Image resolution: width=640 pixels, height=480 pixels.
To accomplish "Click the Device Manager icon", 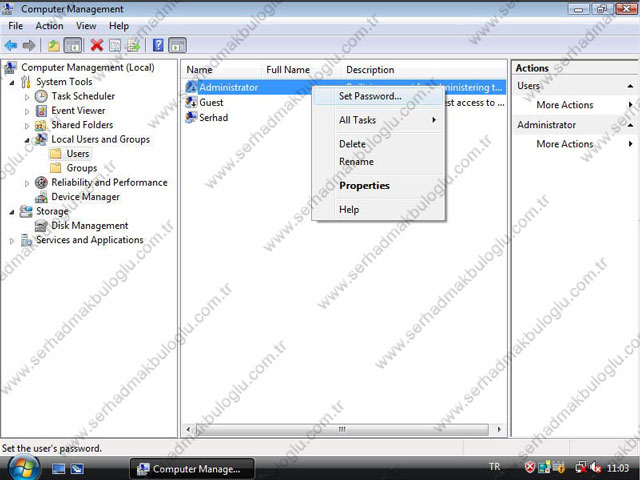I will (41, 197).
